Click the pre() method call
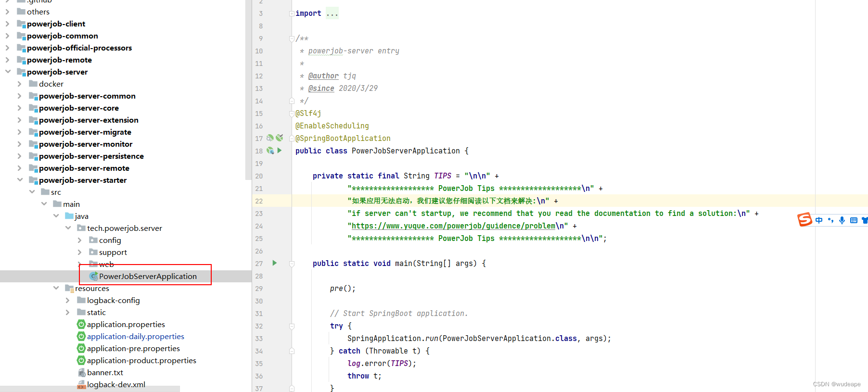 (343, 289)
